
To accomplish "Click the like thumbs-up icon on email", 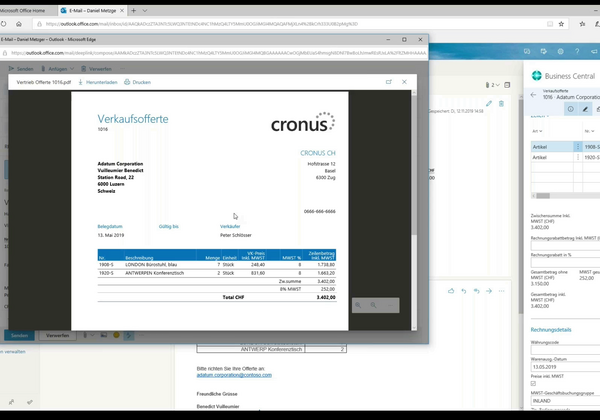I will [452, 290].
